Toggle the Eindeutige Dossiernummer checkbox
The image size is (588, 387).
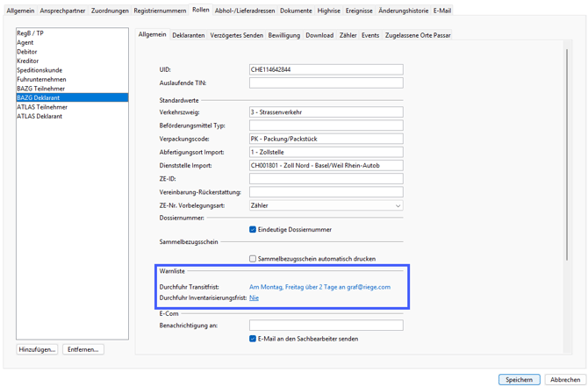pyautogui.click(x=253, y=230)
